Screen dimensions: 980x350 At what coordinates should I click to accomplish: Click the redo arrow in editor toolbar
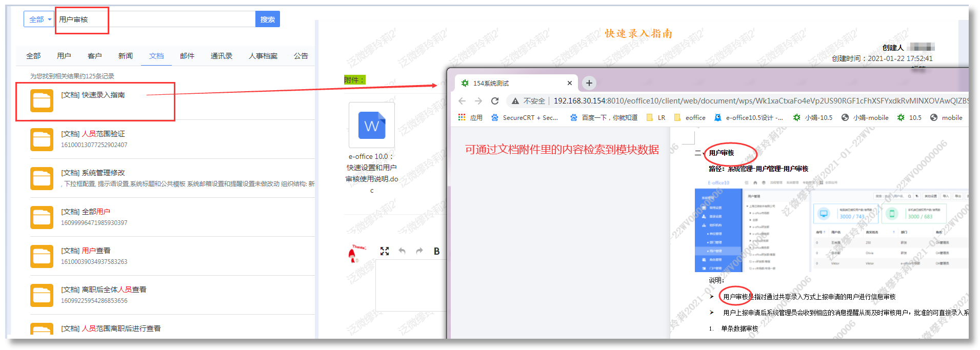coord(419,251)
